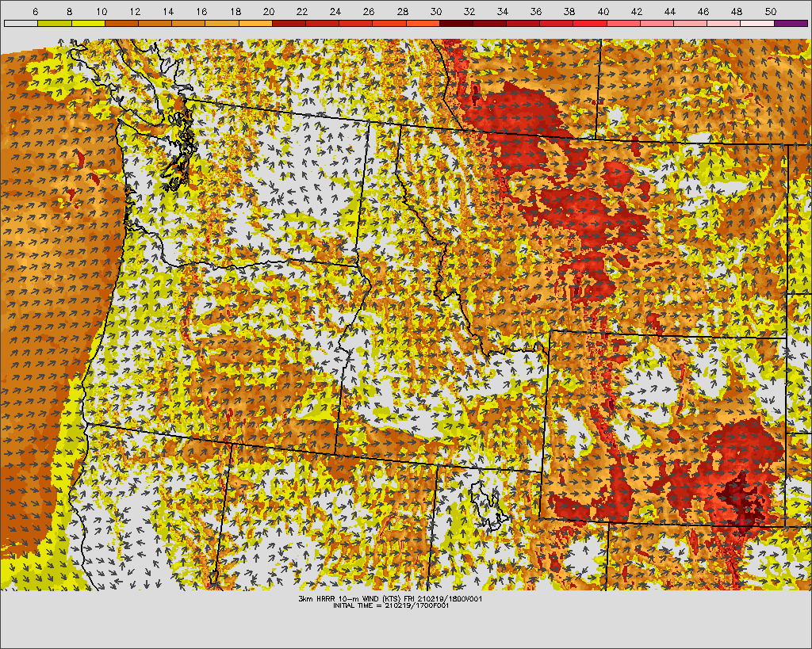The image size is (812, 649).
Task: Choose the orange-red 28–30 knot swatch
Action: (423, 23)
